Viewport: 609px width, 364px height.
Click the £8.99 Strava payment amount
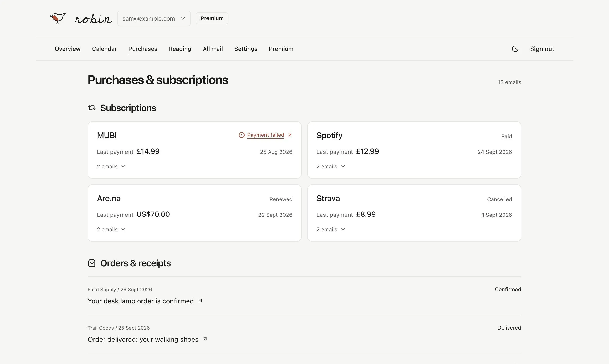[x=366, y=214]
